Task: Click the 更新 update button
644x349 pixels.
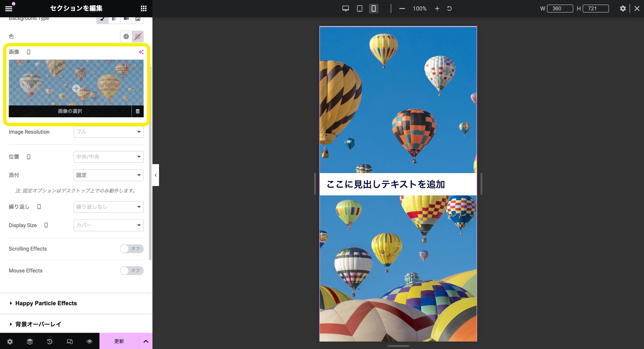Action: click(119, 341)
